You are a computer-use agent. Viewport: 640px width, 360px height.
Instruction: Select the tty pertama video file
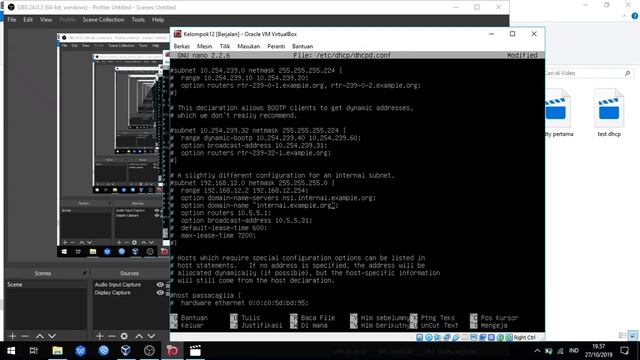(x=558, y=112)
